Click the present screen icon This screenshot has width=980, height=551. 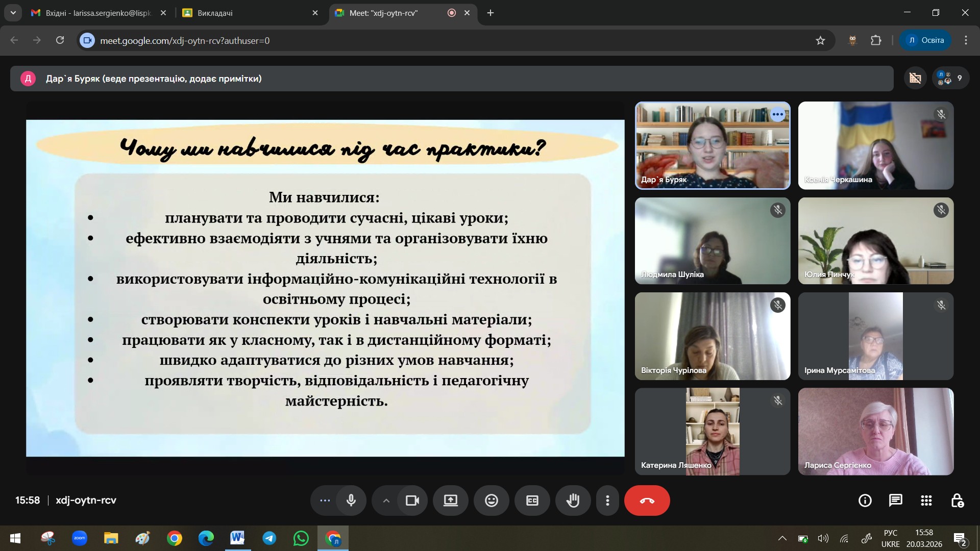450,500
